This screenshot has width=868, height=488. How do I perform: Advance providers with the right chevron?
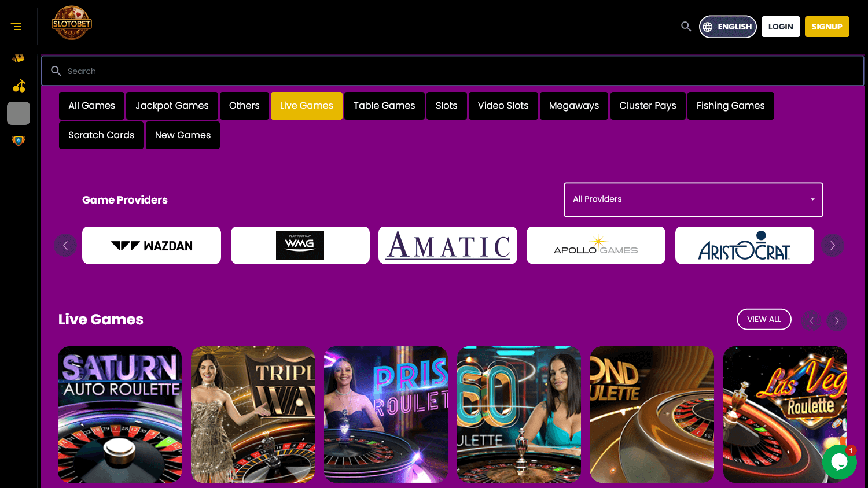(833, 245)
